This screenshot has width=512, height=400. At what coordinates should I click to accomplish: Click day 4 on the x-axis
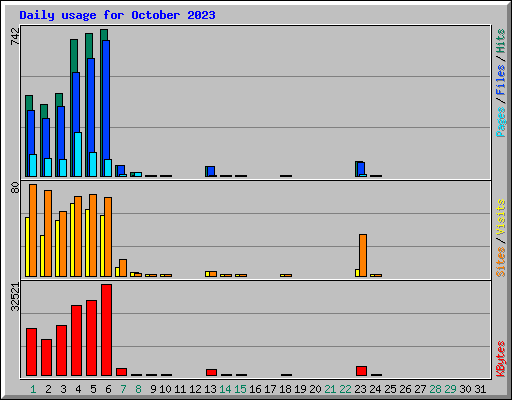point(78,389)
